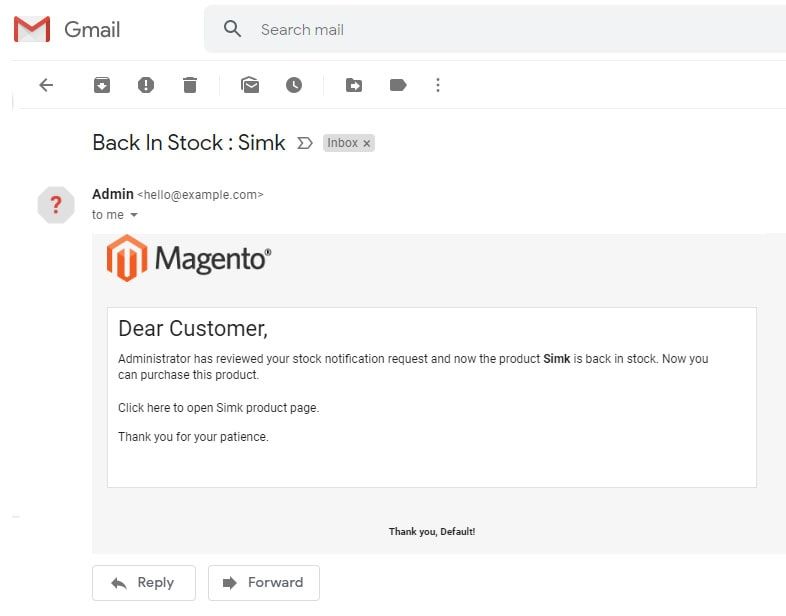Click the Magento logo in email
This screenshot has height=616, width=786.
[189, 259]
